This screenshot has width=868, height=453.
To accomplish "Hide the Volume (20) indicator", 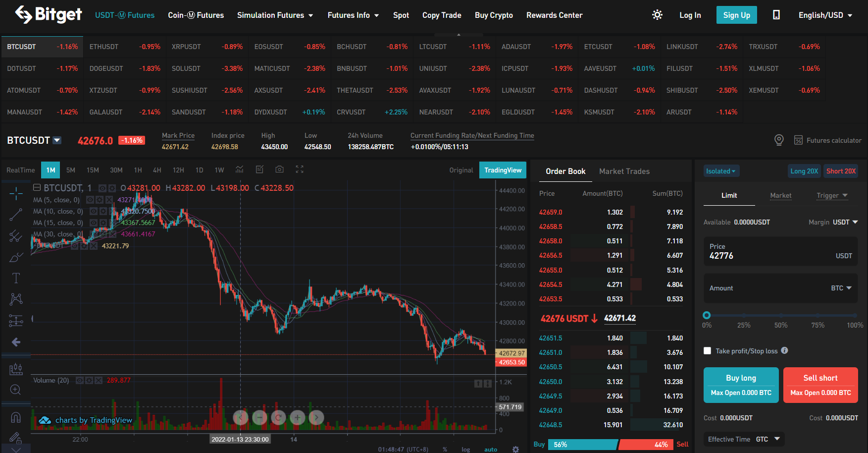I will pos(79,380).
